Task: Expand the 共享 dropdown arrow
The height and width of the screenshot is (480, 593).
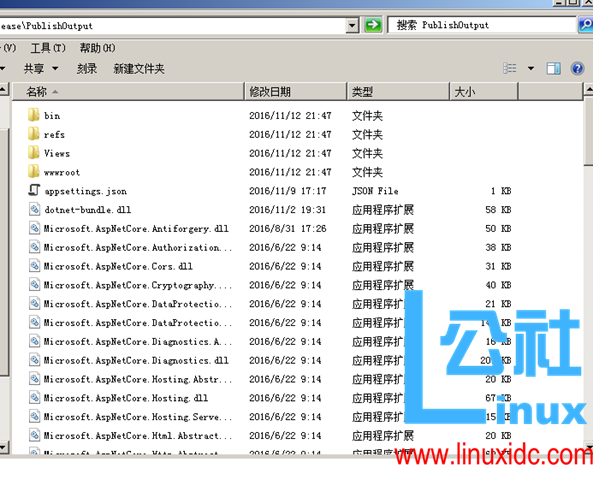Action: (x=55, y=68)
